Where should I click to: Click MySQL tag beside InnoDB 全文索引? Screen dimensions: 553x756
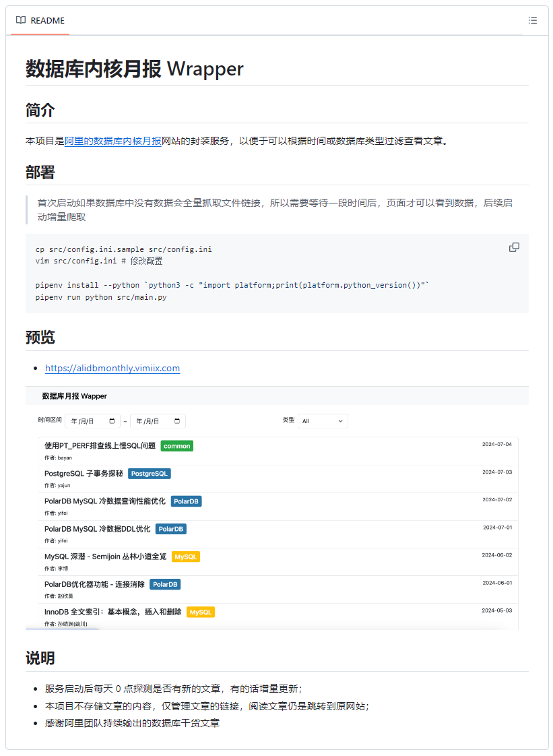pyautogui.click(x=201, y=612)
